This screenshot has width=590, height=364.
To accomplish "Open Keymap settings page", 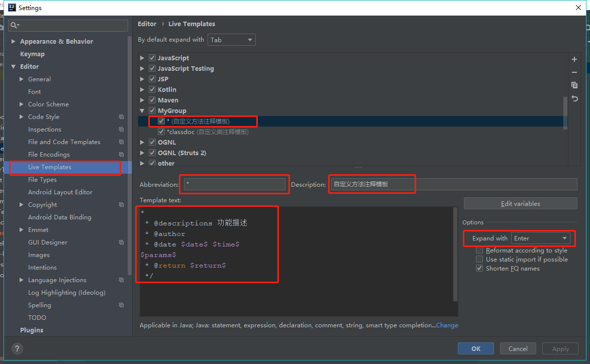I will coord(32,54).
